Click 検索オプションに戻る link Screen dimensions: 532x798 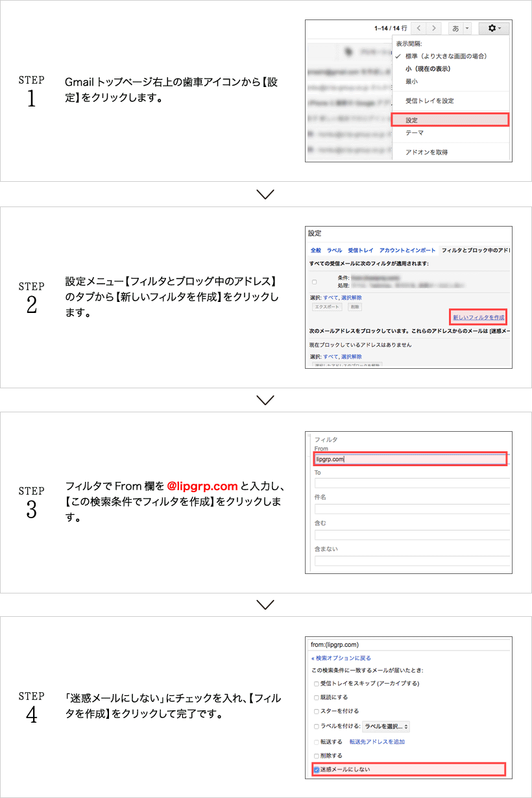[341, 658]
